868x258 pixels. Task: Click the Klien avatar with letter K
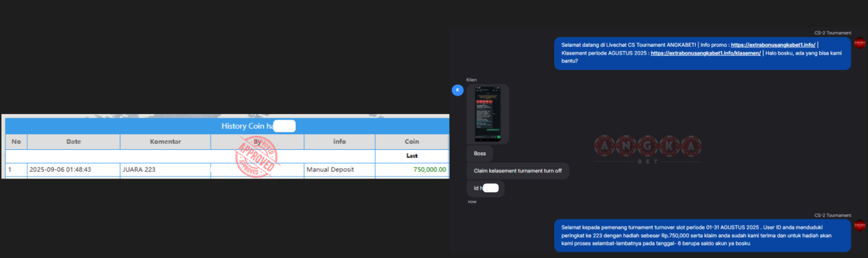click(x=458, y=90)
